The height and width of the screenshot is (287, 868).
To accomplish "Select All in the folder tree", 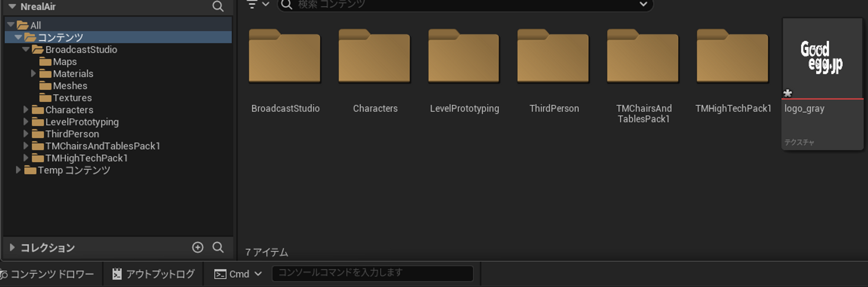I will (118, 25).
